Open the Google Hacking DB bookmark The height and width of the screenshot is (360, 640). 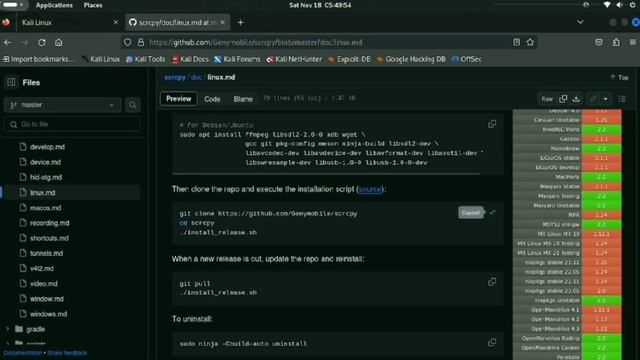(x=411, y=59)
